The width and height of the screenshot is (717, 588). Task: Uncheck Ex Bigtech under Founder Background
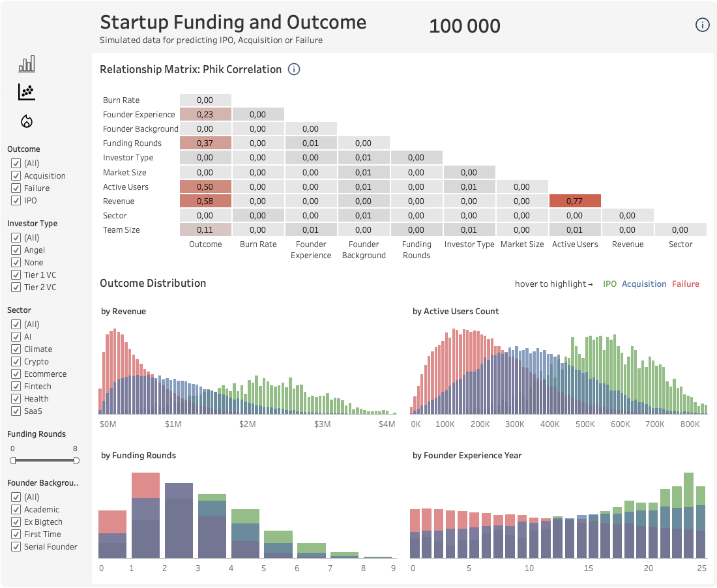tap(16, 522)
